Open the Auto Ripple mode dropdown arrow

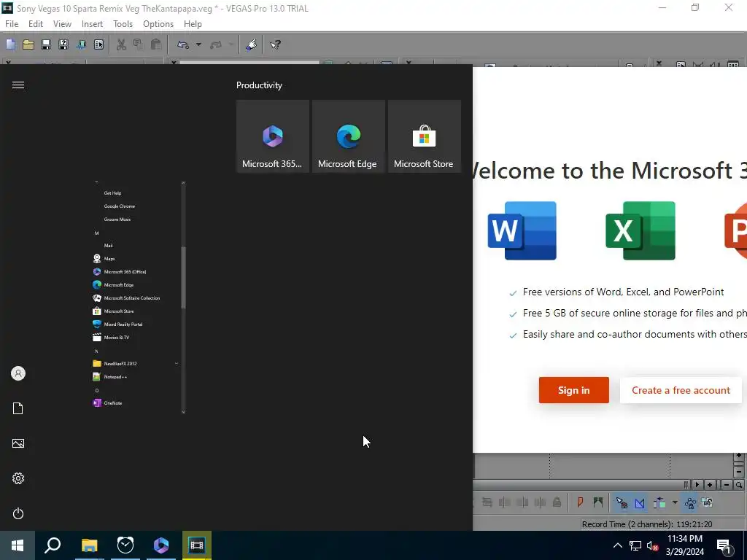[675, 502]
